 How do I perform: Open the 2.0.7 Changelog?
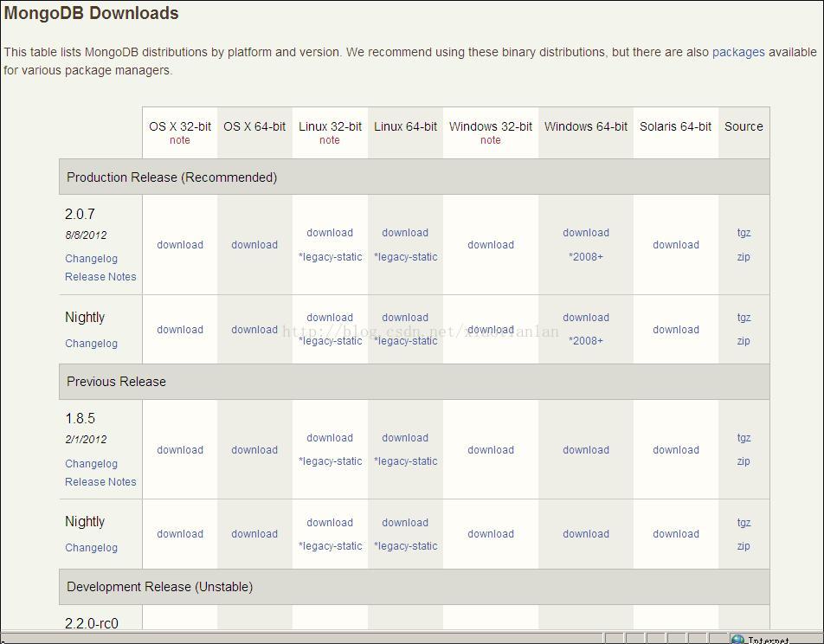(x=92, y=259)
